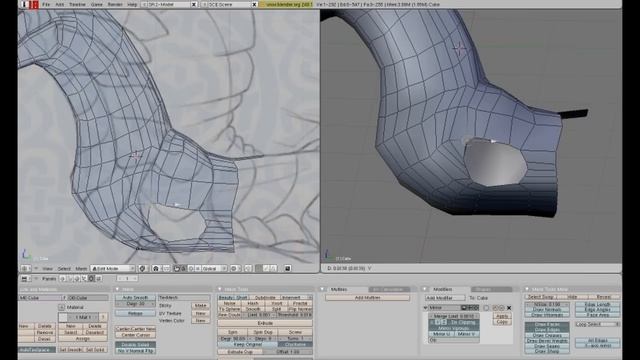Click the ME:Cube mesh name field

[x=39, y=298]
